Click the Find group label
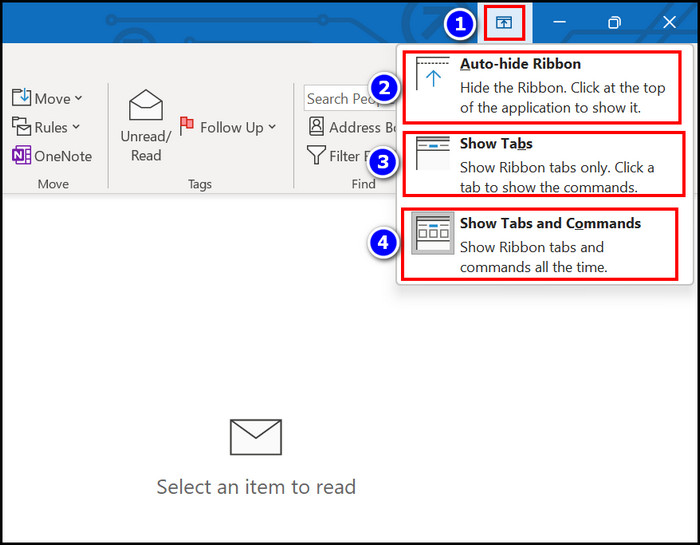Image resolution: width=700 pixels, height=545 pixels. pyautogui.click(x=363, y=184)
